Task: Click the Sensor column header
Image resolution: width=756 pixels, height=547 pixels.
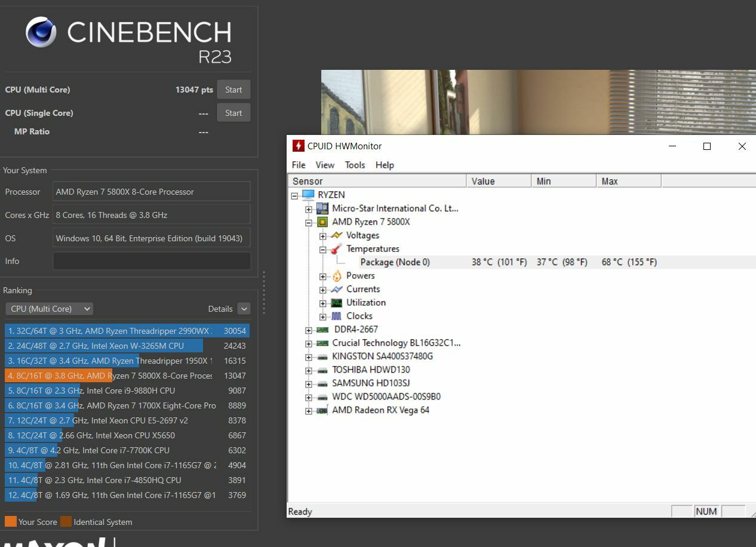Action: tap(377, 181)
